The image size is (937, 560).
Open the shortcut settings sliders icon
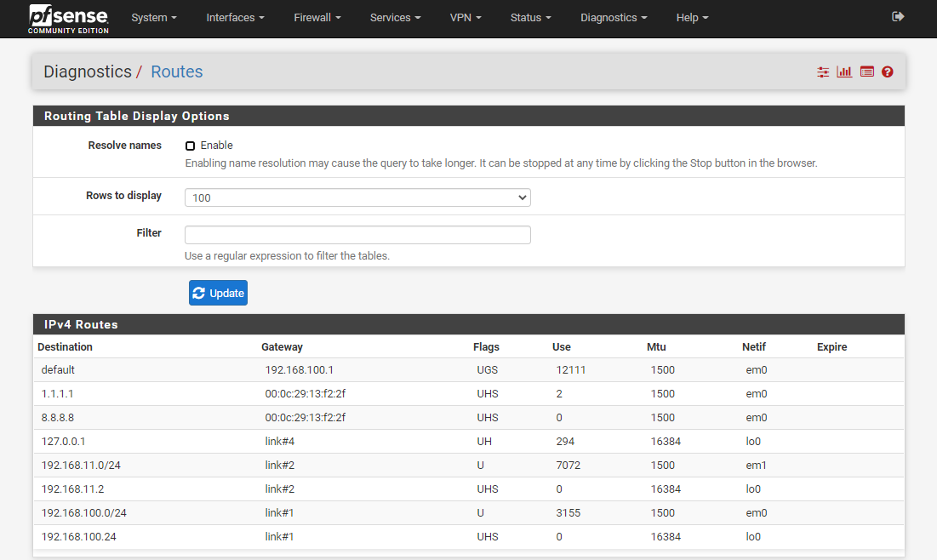tap(823, 72)
